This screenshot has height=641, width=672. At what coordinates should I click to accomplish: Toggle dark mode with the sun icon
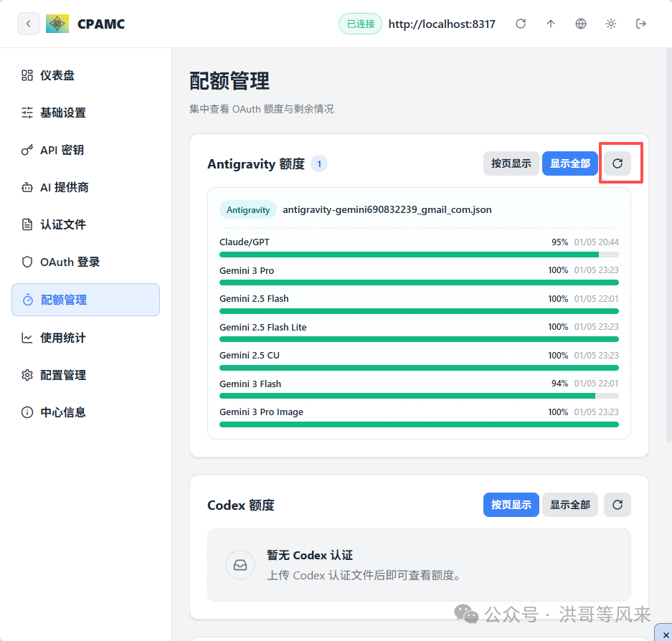coord(610,24)
